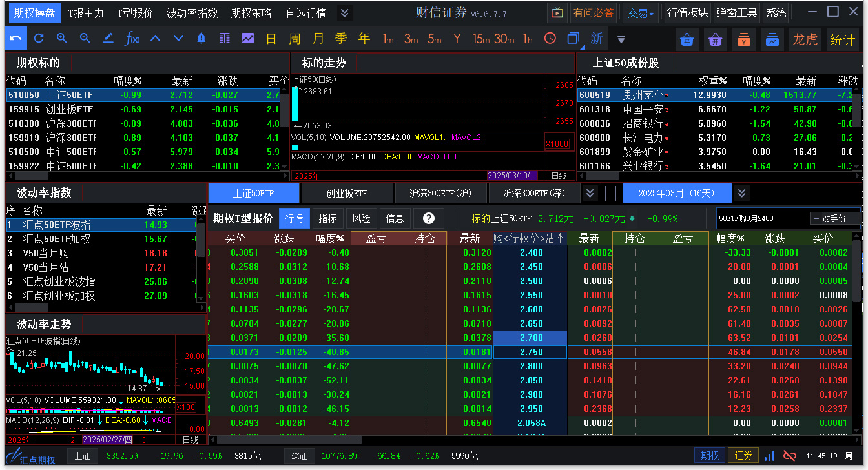868x470 pixels.
Task: Click the orange ¥ money icon
Action: (743, 39)
